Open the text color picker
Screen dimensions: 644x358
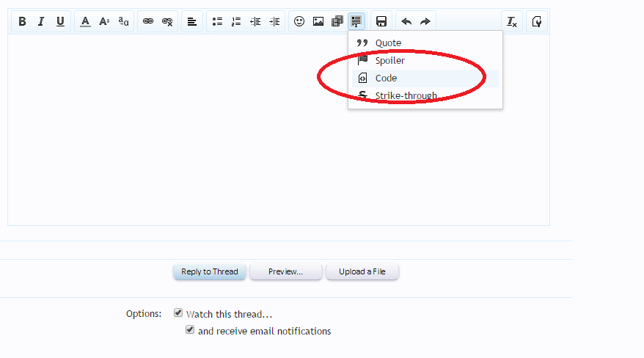85,21
